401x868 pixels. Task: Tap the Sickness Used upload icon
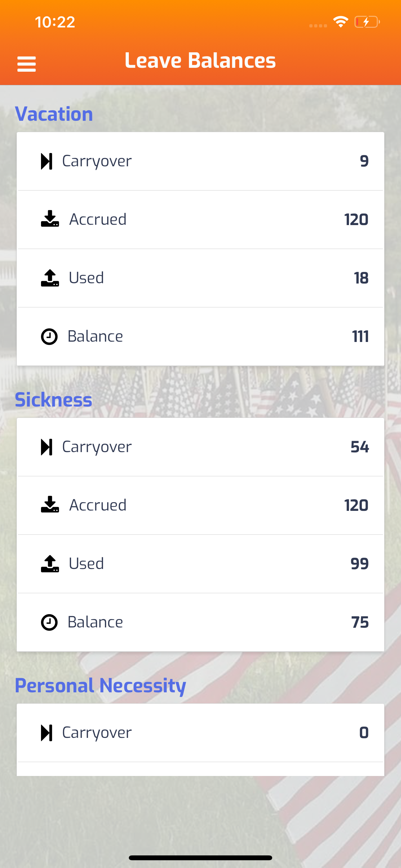(50, 564)
